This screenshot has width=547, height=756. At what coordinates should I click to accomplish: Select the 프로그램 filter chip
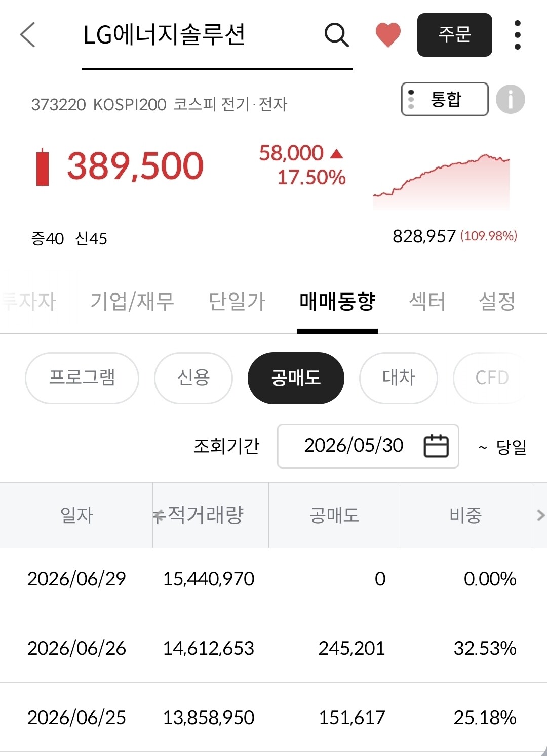[82, 378]
